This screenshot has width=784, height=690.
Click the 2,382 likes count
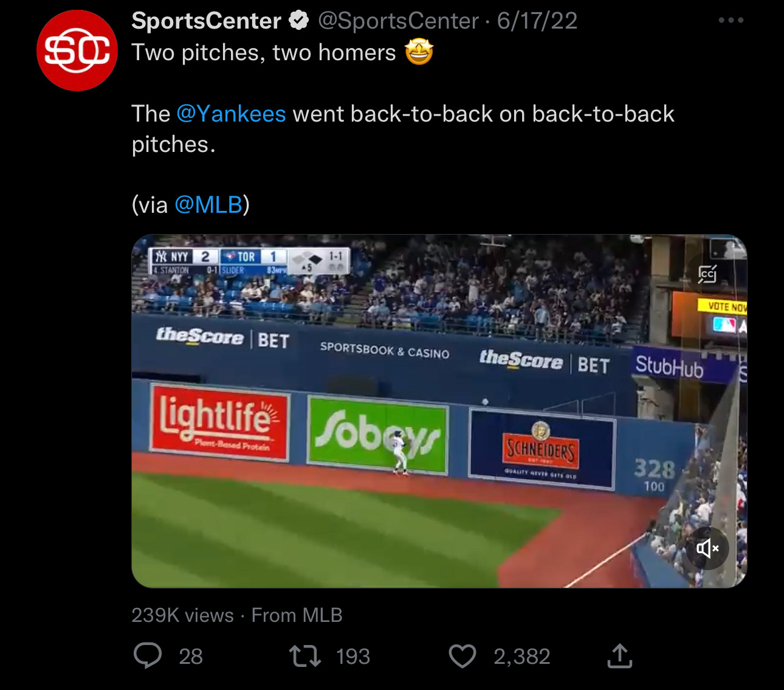(x=522, y=657)
